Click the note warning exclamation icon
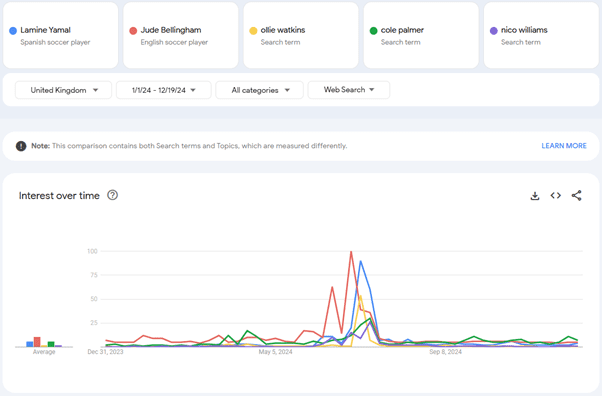602x396 pixels. [x=21, y=146]
